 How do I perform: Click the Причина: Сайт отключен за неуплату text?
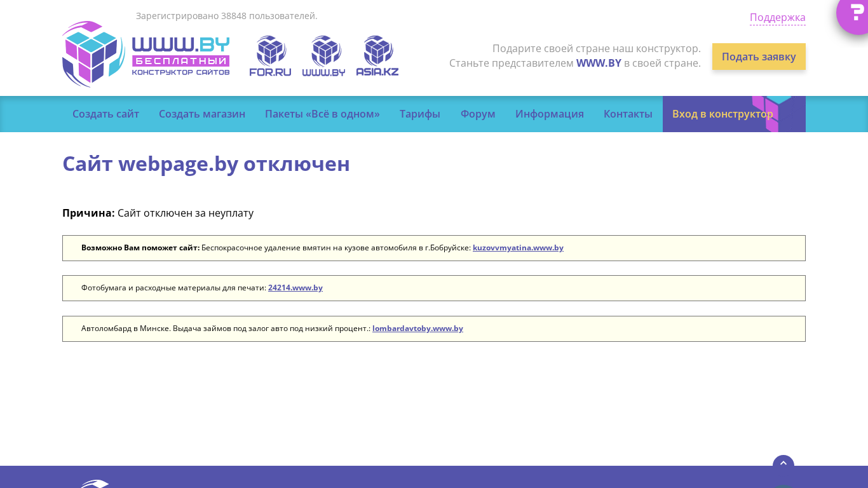(158, 213)
